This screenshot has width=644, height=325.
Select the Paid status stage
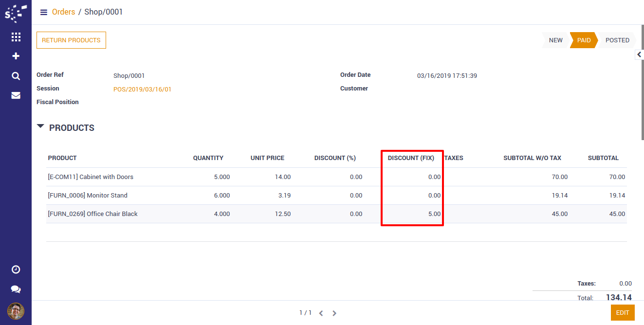(584, 40)
